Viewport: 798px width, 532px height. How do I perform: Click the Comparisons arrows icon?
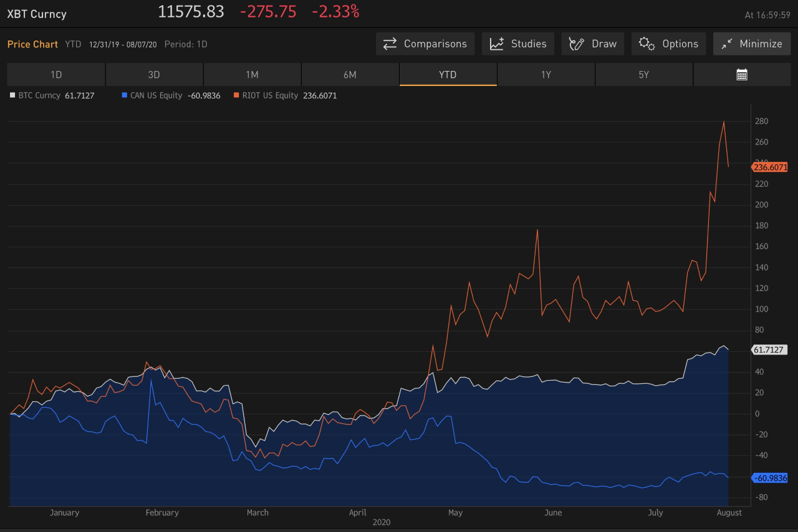point(390,44)
